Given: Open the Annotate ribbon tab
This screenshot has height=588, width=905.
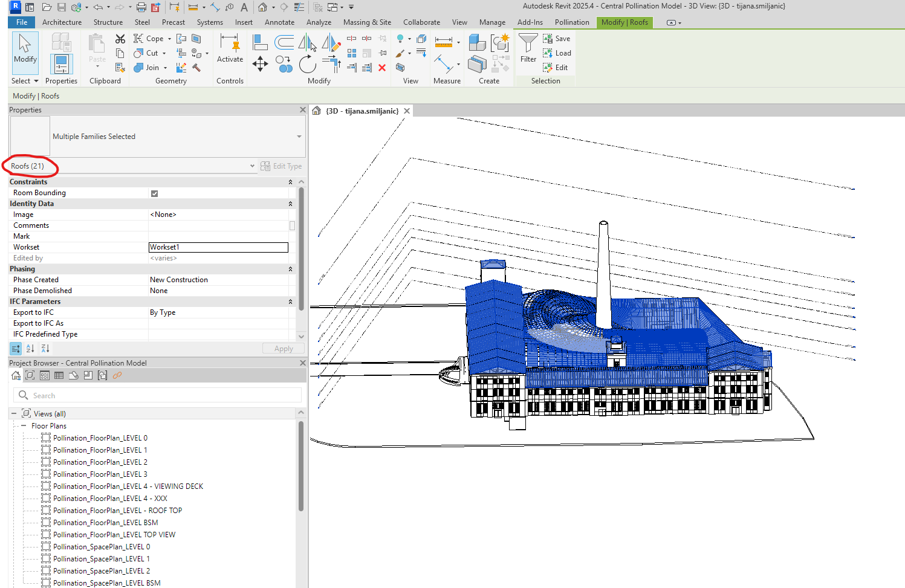Looking at the screenshot, I should pos(279,22).
